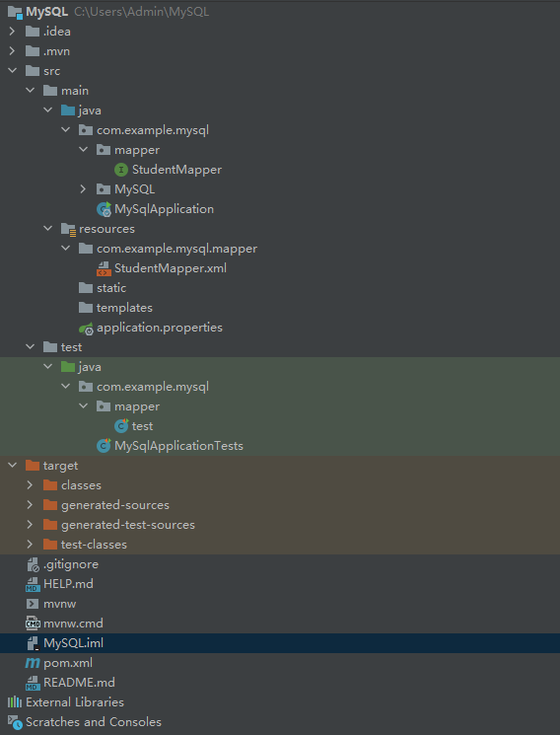Click the application.properties Spring config icon
Viewport: 560px width, 735px height.
[x=86, y=329]
